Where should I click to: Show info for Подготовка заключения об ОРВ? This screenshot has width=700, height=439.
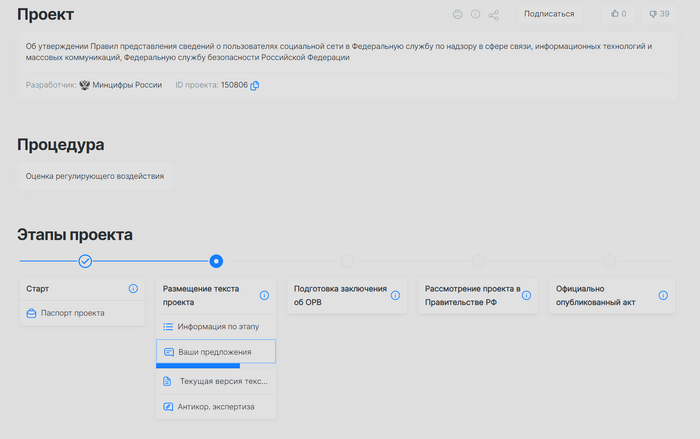point(395,295)
